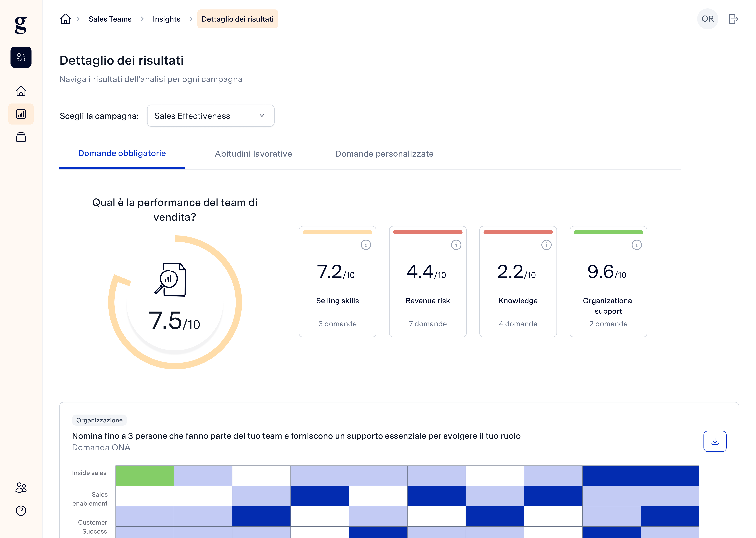Navigate to Sales Teams via breadcrumb link
This screenshot has width=756, height=538.
point(110,19)
